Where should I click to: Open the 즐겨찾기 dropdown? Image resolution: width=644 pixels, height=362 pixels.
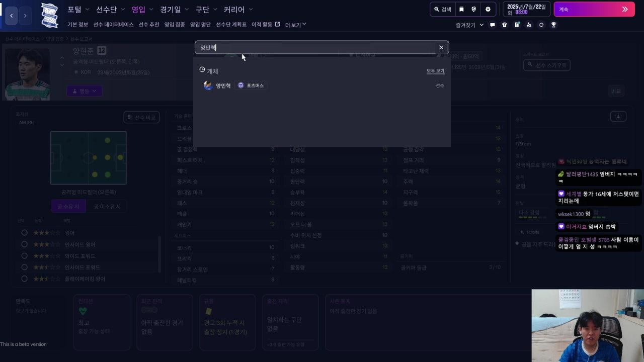click(x=469, y=25)
